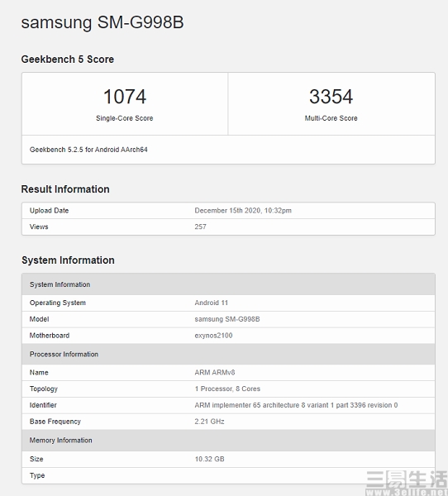Select the 'Geekbench 5 Score' heading
The image size is (448, 496).
68,60
